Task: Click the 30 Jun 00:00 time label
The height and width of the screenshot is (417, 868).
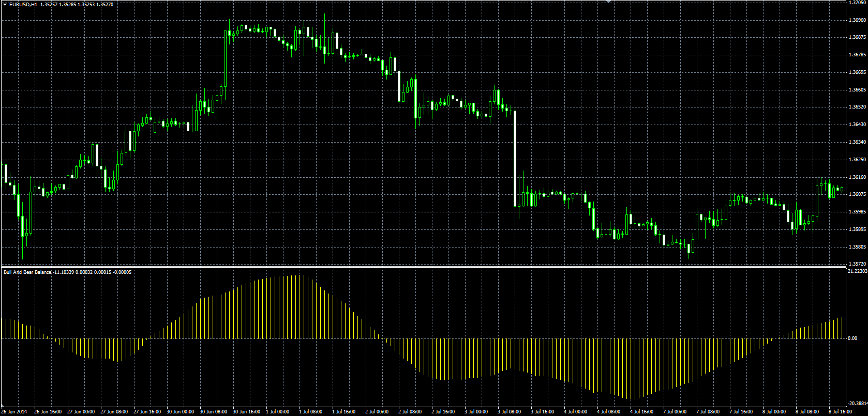Action: [180, 412]
